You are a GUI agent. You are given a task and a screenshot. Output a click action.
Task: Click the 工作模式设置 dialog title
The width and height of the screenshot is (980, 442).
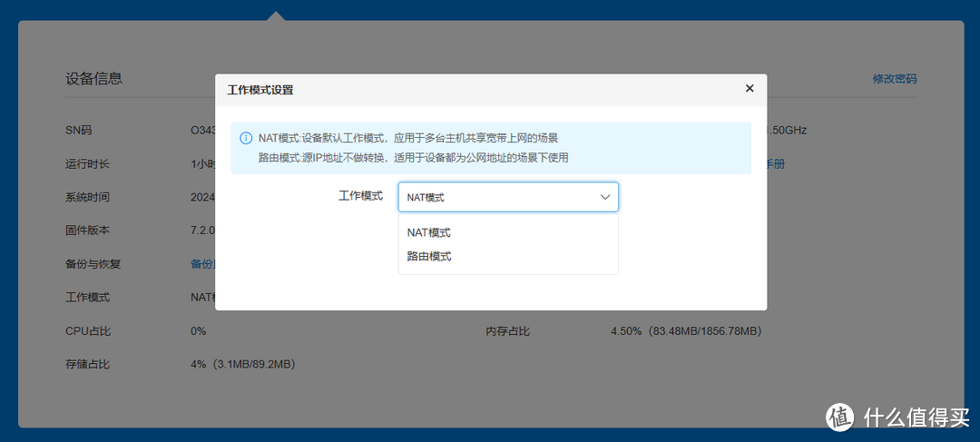[260, 90]
